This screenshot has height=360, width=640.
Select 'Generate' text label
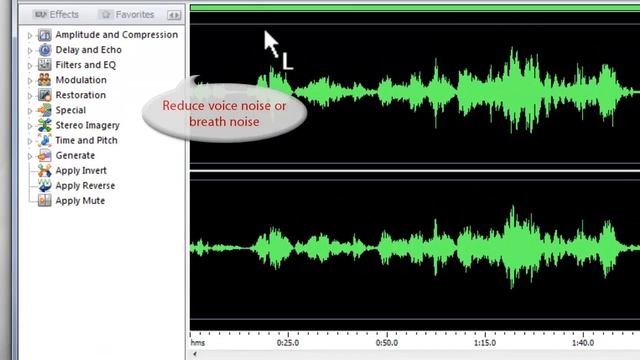click(x=75, y=156)
